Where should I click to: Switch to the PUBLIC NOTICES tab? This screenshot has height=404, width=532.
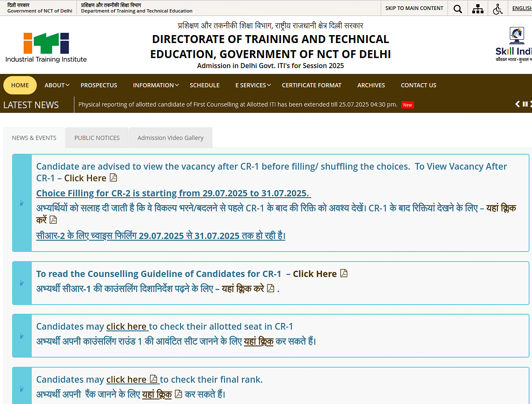click(97, 138)
